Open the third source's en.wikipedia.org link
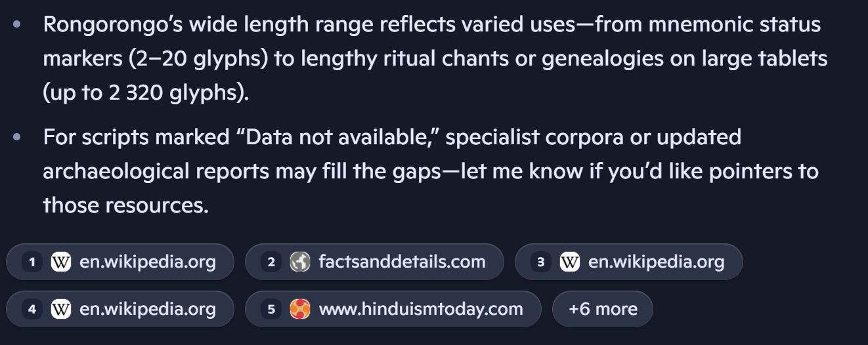Image resolution: width=868 pixels, height=345 pixels. pyautogui.click(x=656, y=262)
